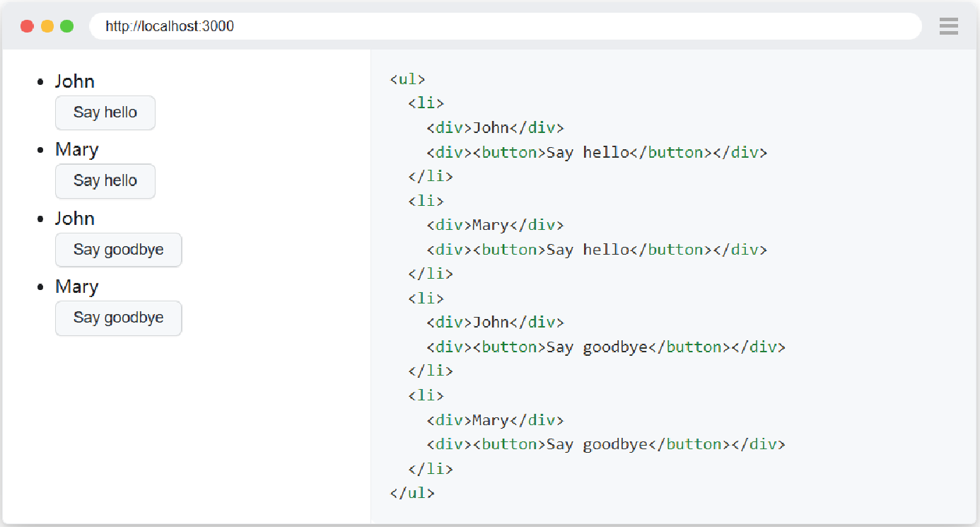This screenshot has height=527, width=980.
Task: Select the first John list item text
Action: click(x=75, y=81)
